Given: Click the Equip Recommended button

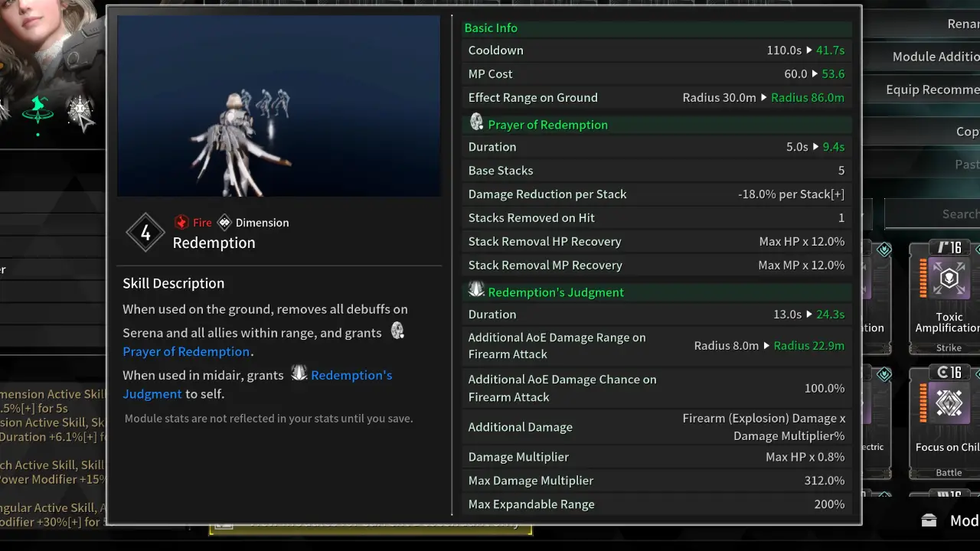Looking at the screenshot, I should pos(931,90).
